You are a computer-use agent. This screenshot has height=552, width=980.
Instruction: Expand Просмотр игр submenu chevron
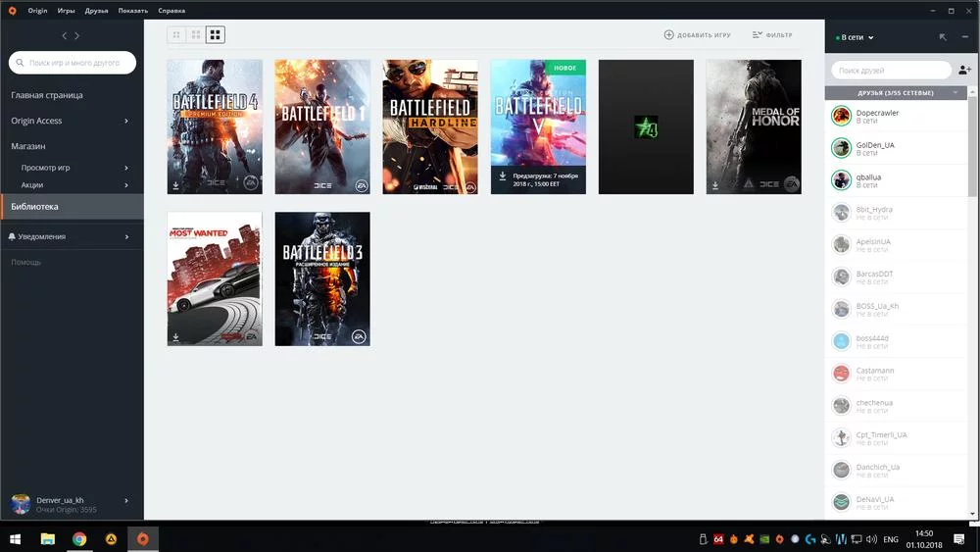coord(126,168)
